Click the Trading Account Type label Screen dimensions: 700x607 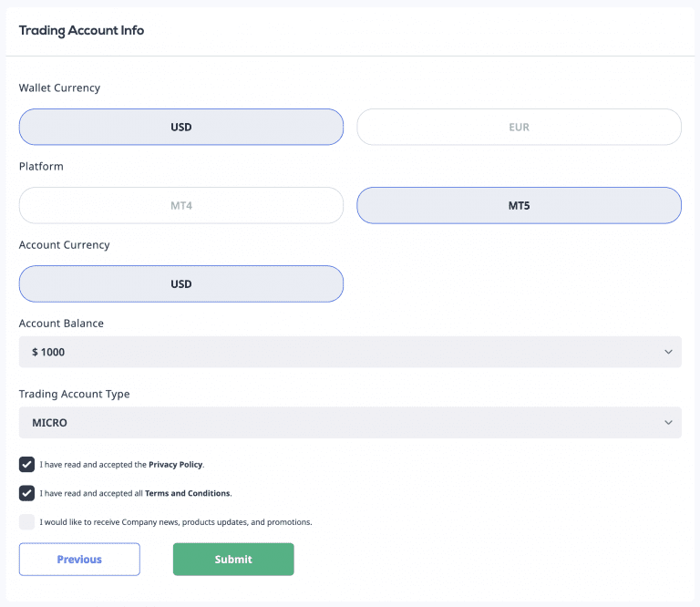pyautogui.click(x=74, y=394)
